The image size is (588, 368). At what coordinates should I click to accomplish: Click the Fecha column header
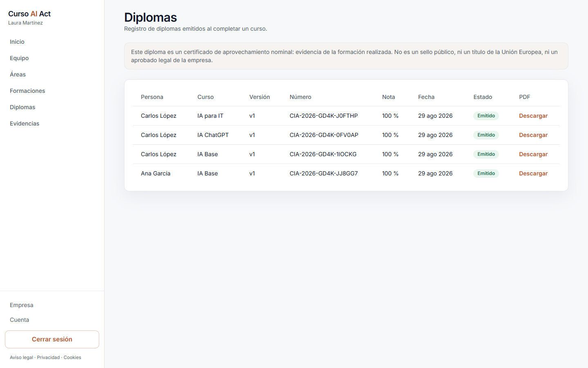(x=426, y=97)
